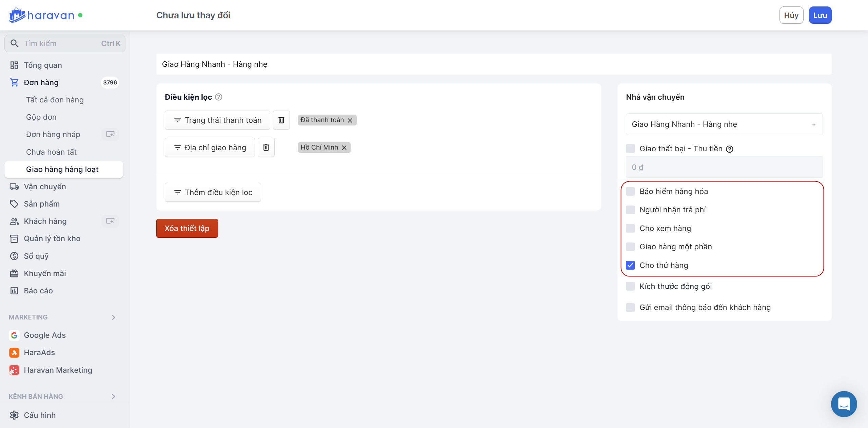Open the chat support bubble
The image size is (868, 428).
(x=844, y=404)
